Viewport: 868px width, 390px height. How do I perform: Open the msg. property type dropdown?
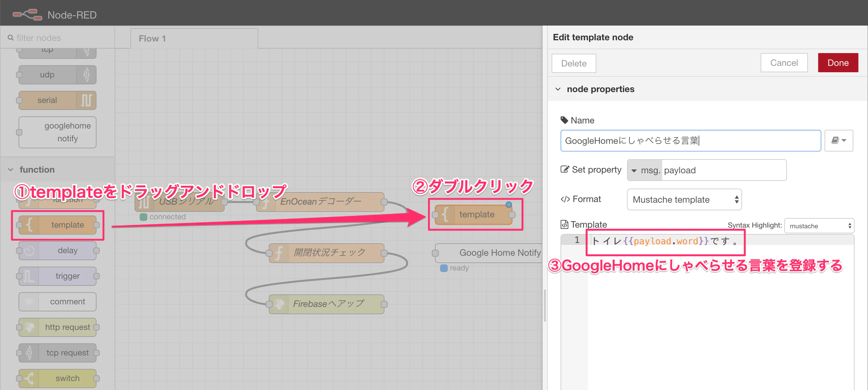point(645,170)
